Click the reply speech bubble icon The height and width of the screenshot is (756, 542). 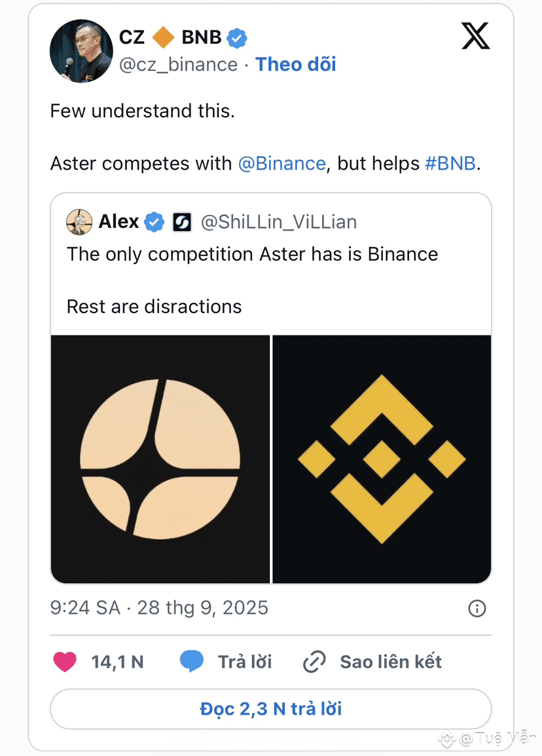coord(191,662)
